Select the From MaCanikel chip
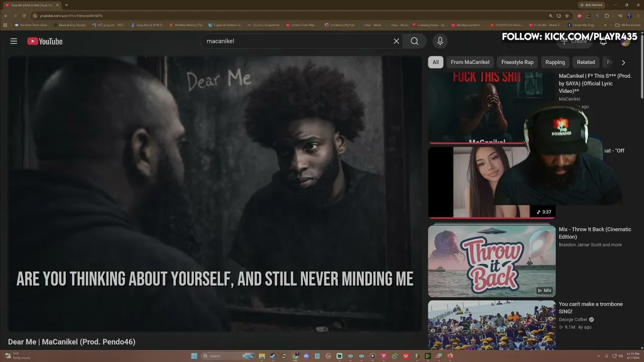Viewport: 644px width, 362px height. click(x=470, y=62)
